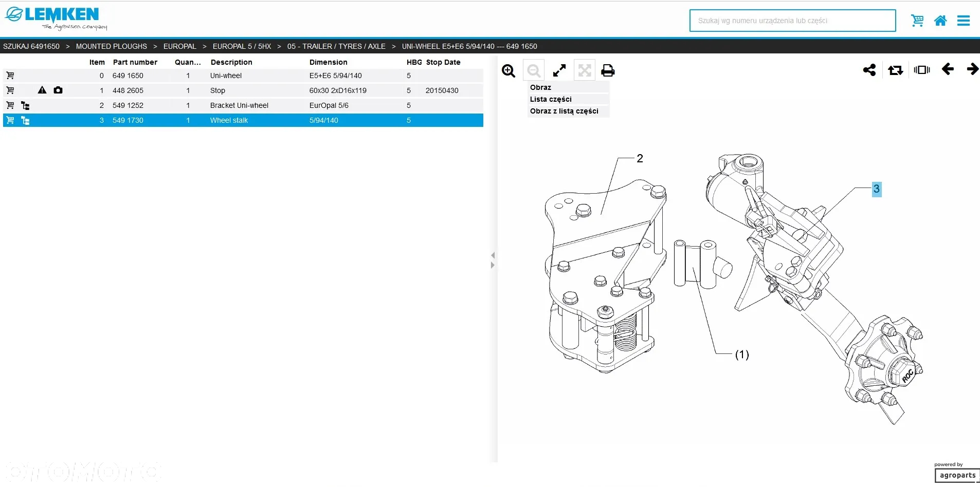The width and height of the screenshot is (980, 487).
Task: Add Uni-wheel 649 1650 to cart
Action: coord(10,76)
